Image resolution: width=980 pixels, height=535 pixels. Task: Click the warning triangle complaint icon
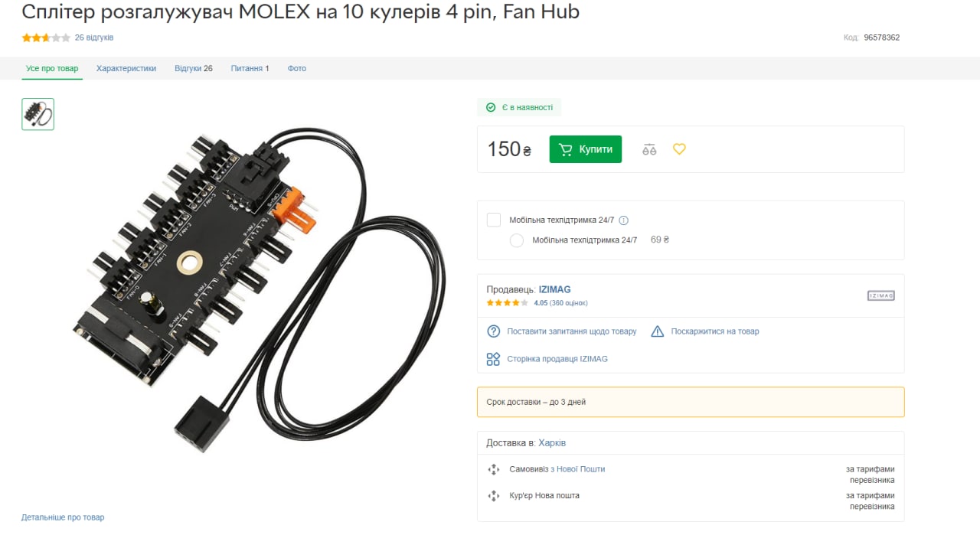[657, 331]
